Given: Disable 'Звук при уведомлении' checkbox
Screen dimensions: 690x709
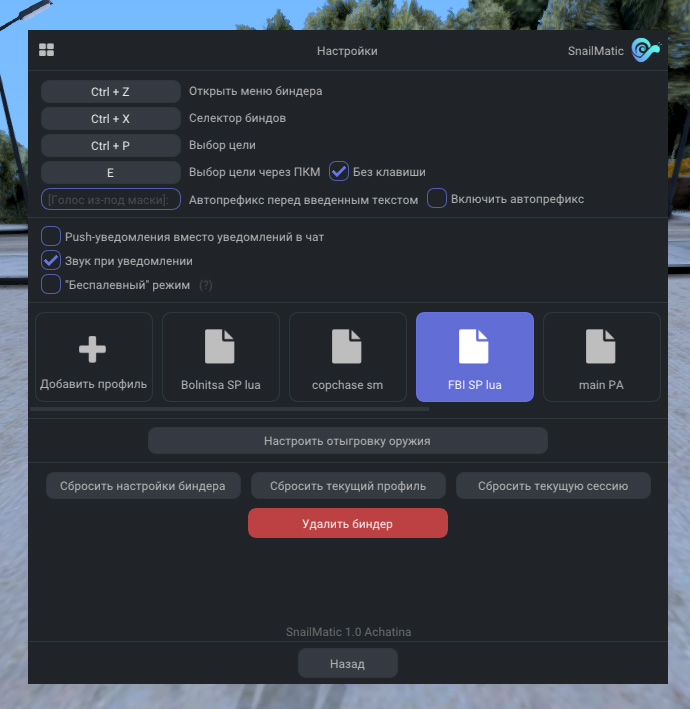Looking at the screenshot, I should (51, 261).
